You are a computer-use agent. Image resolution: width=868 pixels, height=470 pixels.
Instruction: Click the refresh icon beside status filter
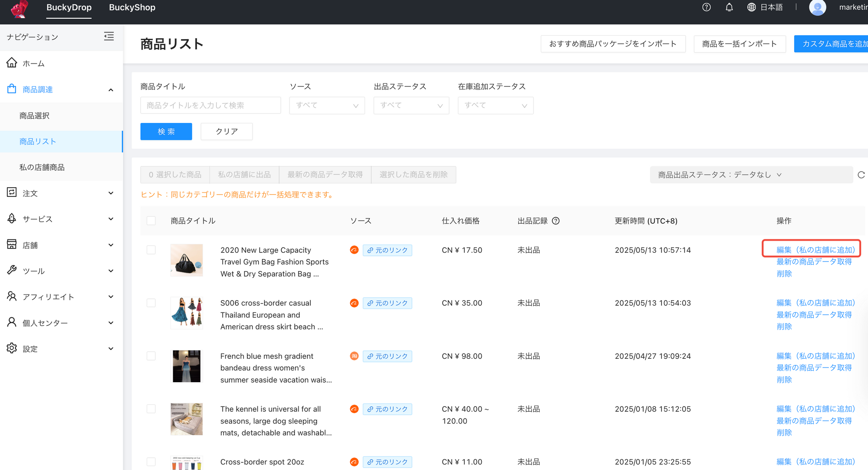[x=861, y=175]
